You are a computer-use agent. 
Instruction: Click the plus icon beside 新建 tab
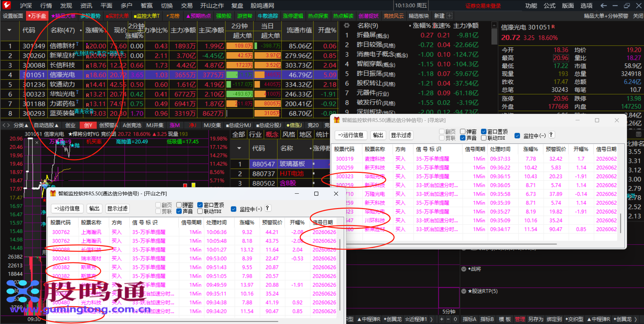coord(449,16)
